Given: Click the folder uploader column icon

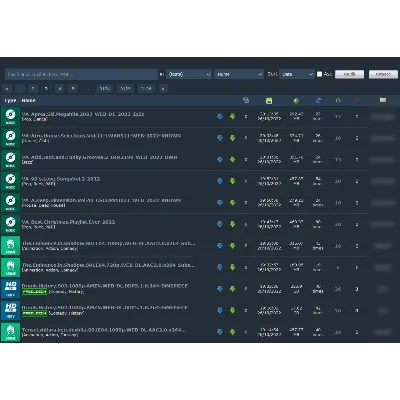Looking at the screenshot, I should click(383, 100).
